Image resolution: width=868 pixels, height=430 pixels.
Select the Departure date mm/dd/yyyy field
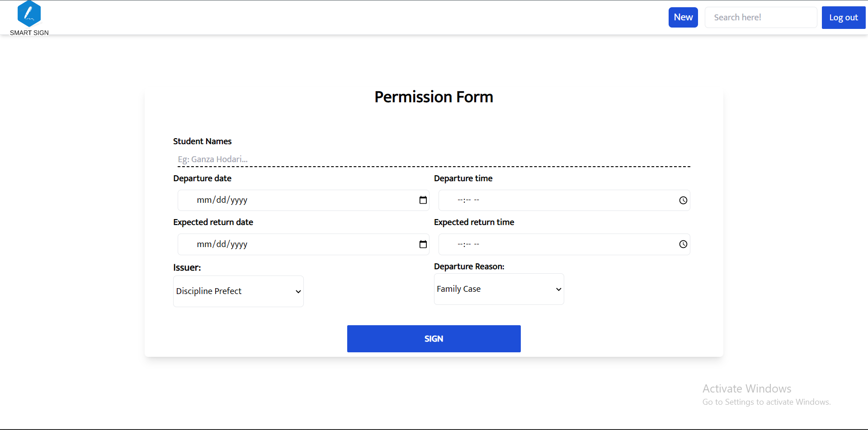tap(303, 200)
